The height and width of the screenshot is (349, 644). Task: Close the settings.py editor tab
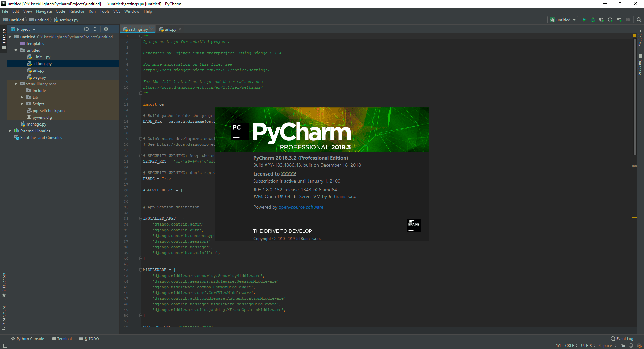(152, 29)
